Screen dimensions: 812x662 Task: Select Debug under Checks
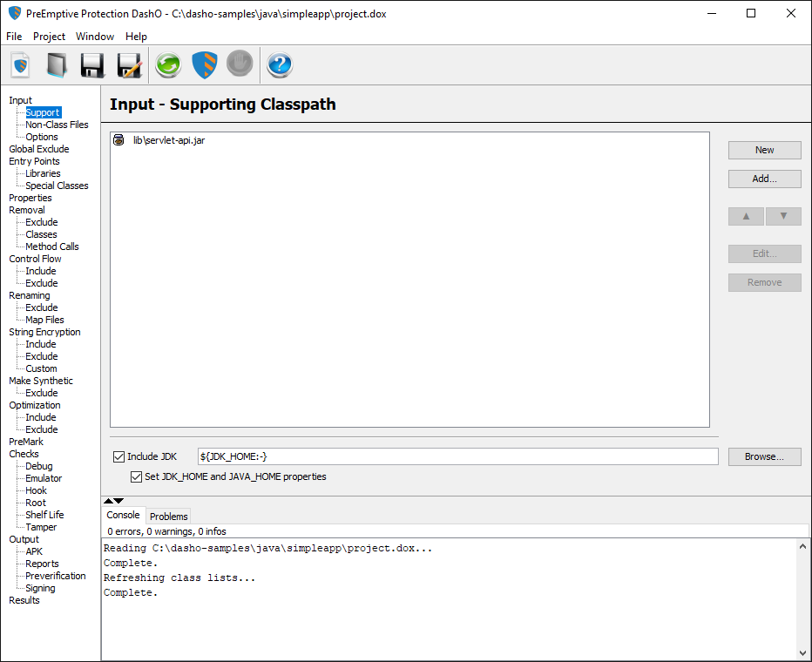[39, 466]
